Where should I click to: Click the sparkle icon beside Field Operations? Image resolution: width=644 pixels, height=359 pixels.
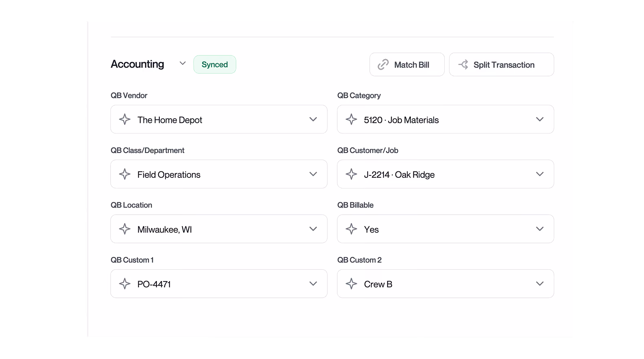pos(125,174)
